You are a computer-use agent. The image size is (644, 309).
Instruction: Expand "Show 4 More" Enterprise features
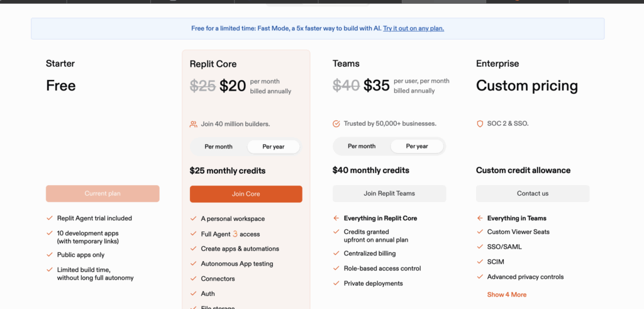coord(506,295)
